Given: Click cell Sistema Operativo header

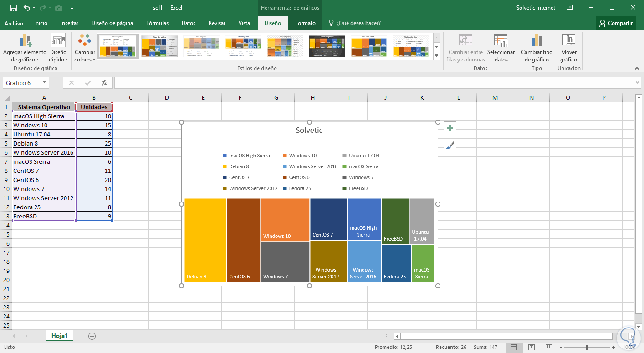Looking at the screenshot, I should (44, 107).
